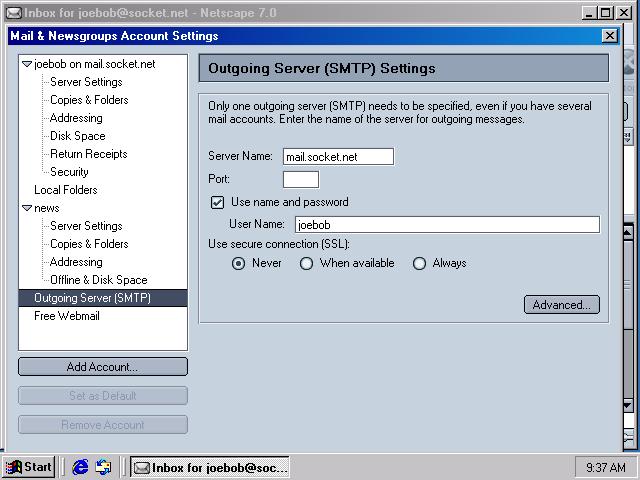Select Local Folders in account list
Image resolution: width=640 pixels, height=480 pixels.
[x=66, y=190]
